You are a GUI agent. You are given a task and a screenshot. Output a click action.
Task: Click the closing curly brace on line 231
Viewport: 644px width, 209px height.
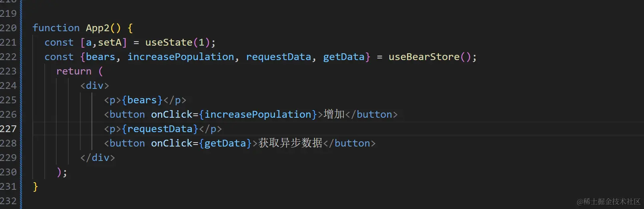36,187
